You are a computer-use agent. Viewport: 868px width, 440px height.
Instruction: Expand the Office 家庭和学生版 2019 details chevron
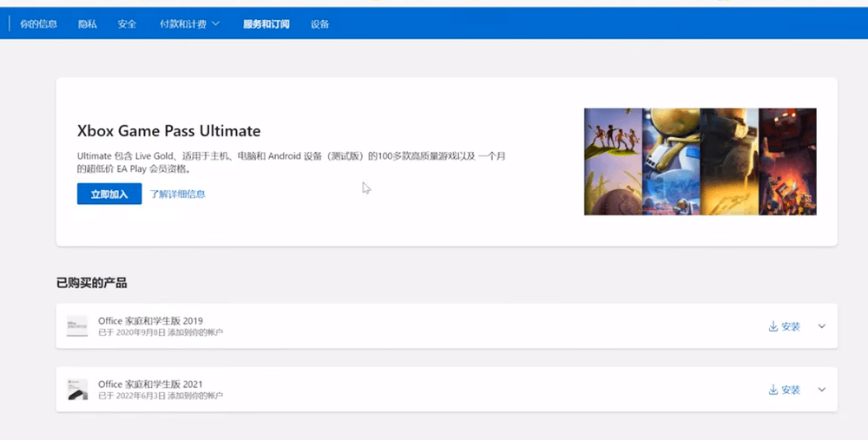822,326
